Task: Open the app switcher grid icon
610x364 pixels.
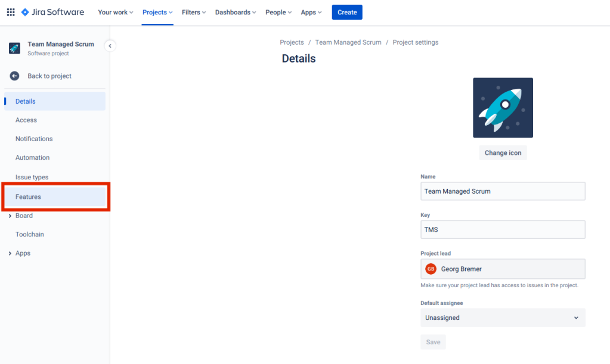Action: [x=11, y=12]
